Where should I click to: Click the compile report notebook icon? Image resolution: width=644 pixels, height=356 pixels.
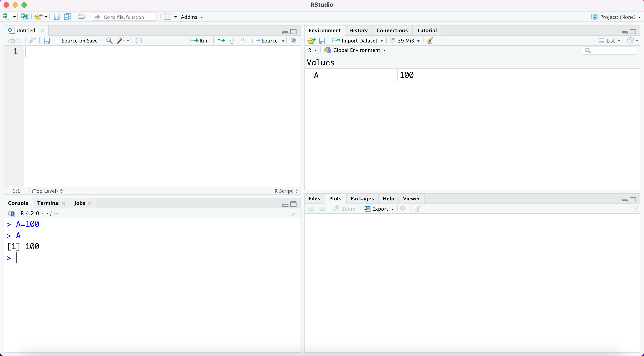pos(138,40)
